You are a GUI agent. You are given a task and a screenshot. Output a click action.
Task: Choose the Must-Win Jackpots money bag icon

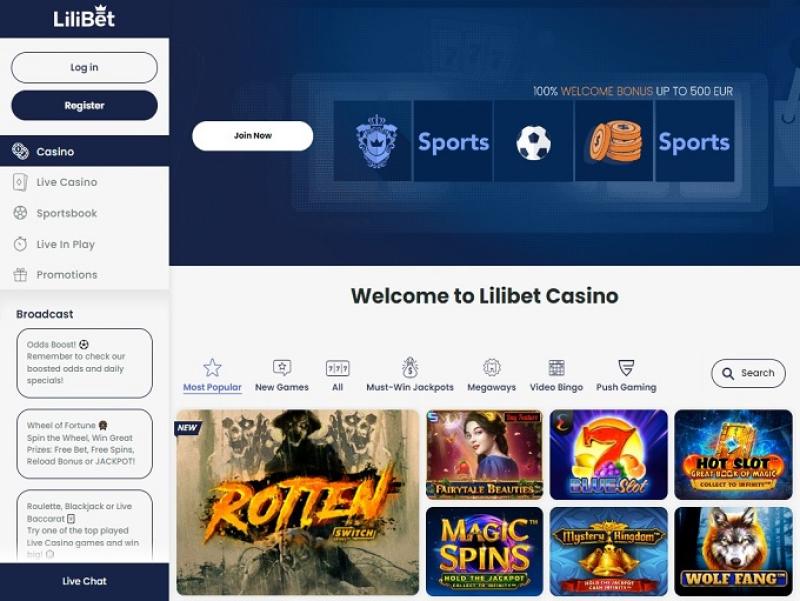[410, 367]
